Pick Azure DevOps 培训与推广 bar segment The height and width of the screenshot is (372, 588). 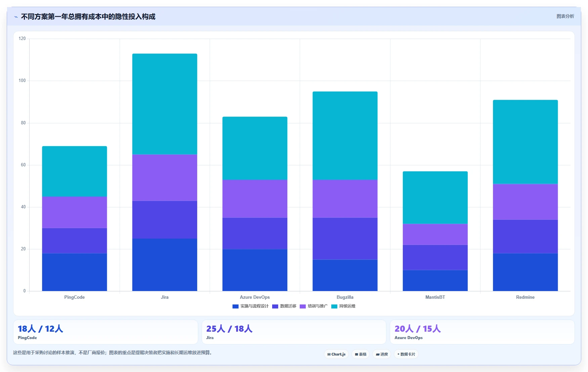tap(255, 199)
